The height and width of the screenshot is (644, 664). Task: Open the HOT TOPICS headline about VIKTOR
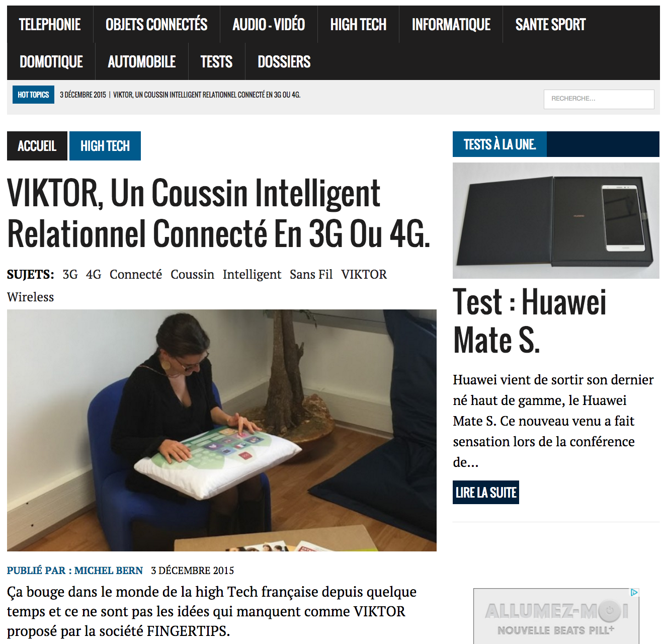(207, 95)
